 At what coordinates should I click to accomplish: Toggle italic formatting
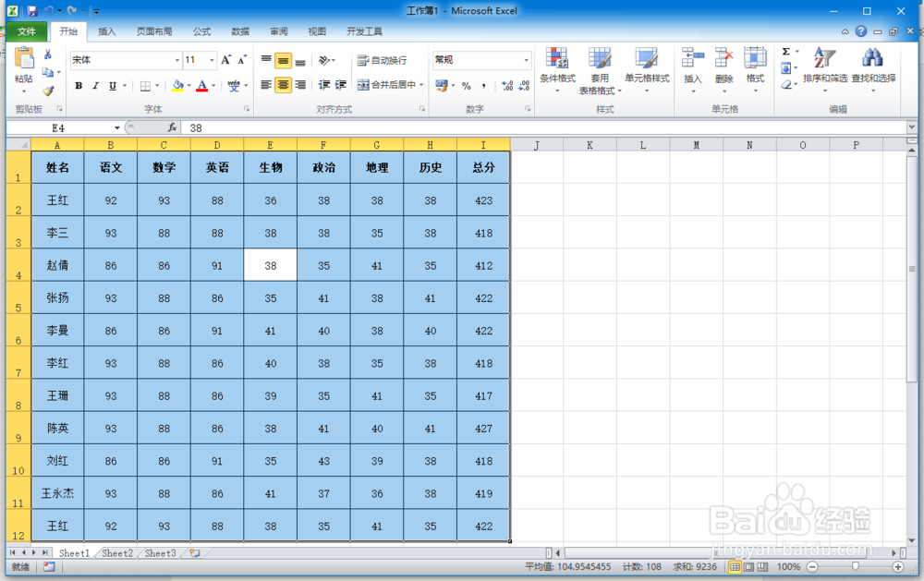(x=95, y=86)
